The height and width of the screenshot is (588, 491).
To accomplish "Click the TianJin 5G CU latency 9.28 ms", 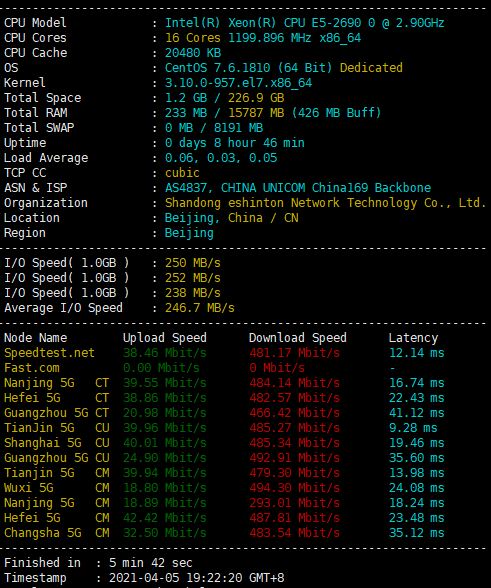I will pos(413,428).
